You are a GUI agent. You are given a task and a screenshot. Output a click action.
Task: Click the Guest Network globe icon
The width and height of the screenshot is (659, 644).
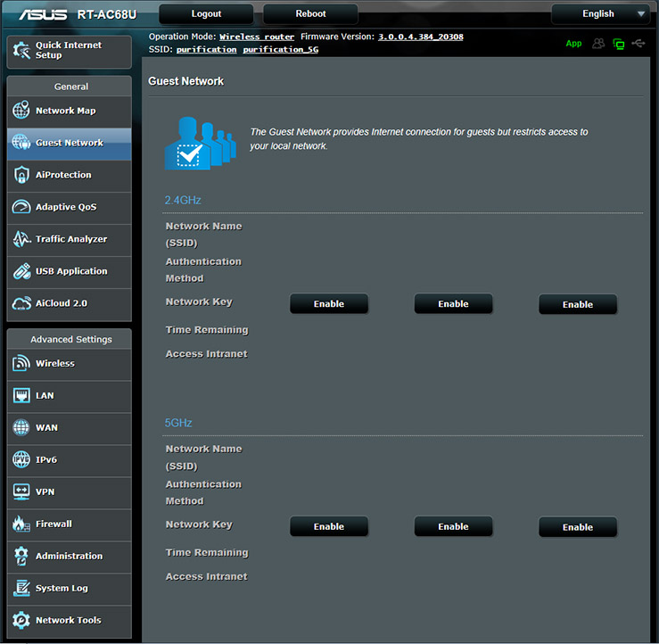pos(21,142)
